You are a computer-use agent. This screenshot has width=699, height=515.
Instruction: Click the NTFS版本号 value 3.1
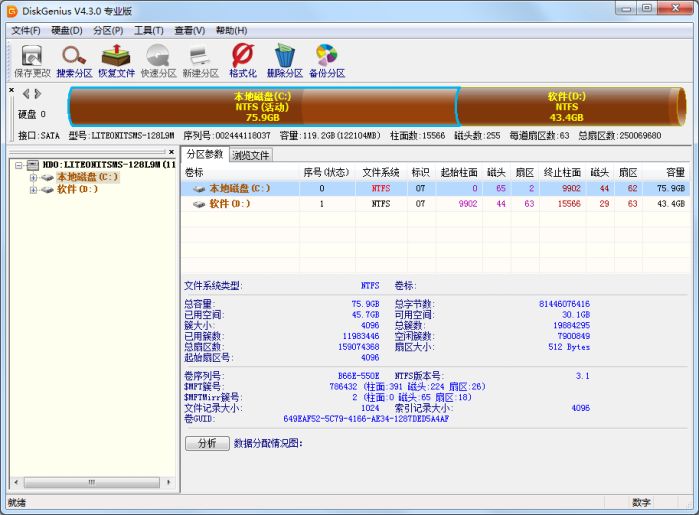pos(582,376)
